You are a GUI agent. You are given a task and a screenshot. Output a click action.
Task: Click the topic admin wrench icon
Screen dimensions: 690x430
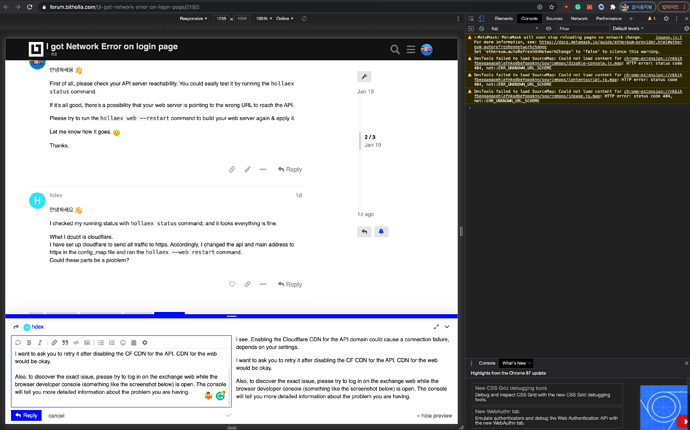[x=365, y=77]
